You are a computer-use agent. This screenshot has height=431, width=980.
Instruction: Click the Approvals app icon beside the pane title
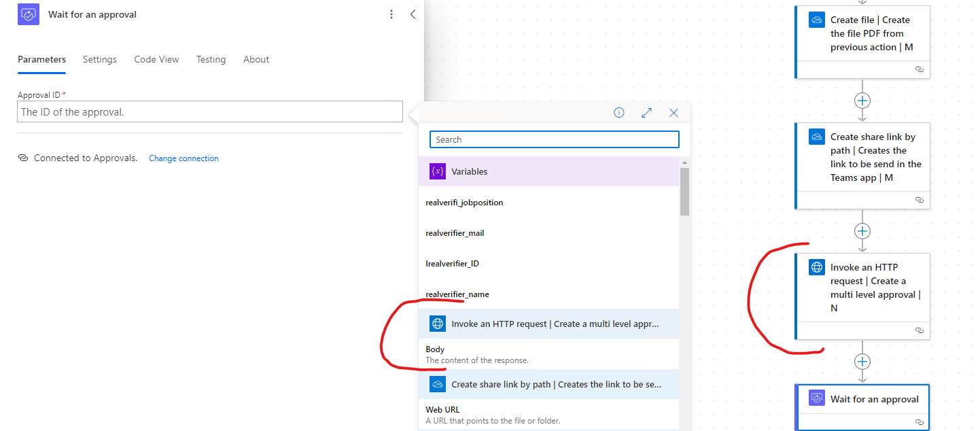[27, 14]
